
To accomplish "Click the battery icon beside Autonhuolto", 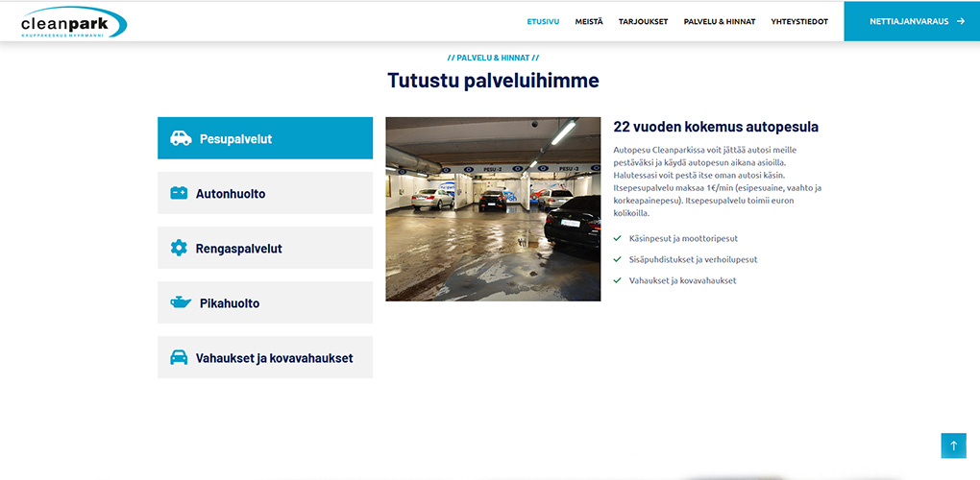I will point(179,193).
